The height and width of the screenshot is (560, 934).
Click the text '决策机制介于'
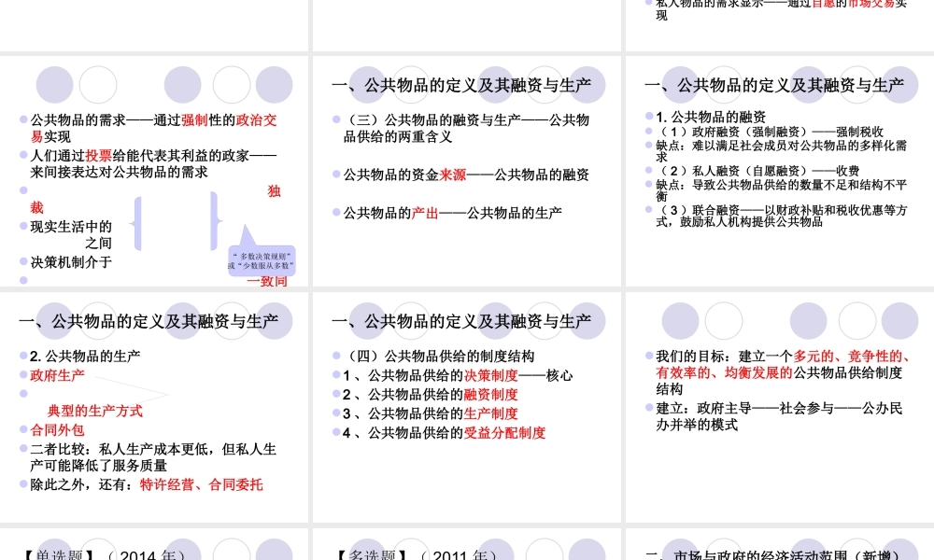point(71,262)
